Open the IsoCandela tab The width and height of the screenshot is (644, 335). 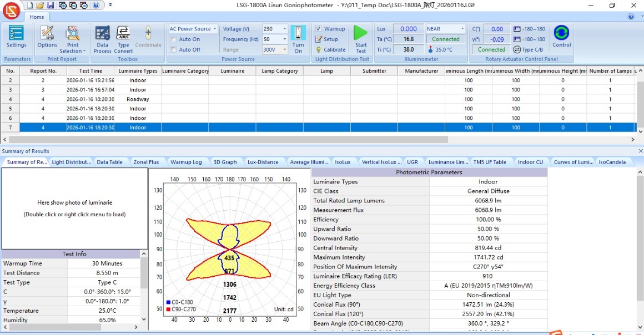(x=612, y=162)
